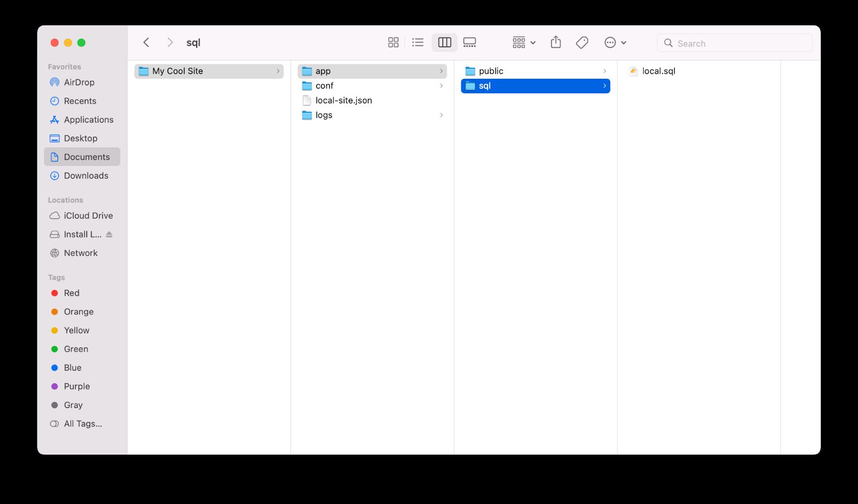Viewport: 858px width, 504px height.
Task: Go back using the back arrow
Action: click(146, 42)
